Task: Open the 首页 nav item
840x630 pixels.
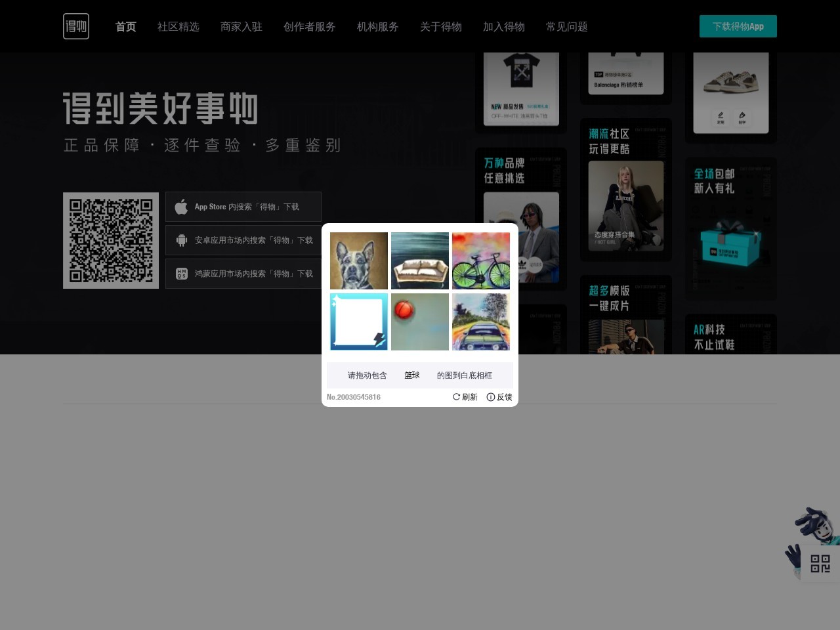Action: point(126,27)
